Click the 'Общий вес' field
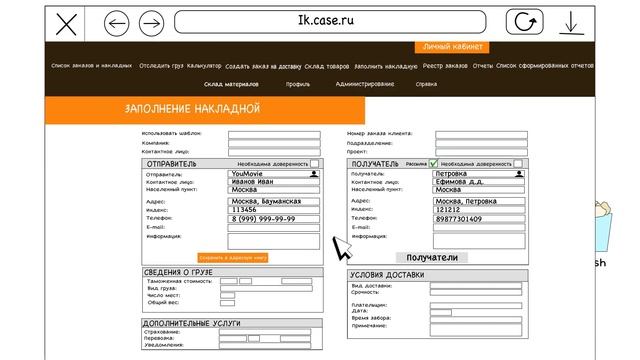Image resolution: width=640 pixels, height=360 pixels. coord(227,303)
